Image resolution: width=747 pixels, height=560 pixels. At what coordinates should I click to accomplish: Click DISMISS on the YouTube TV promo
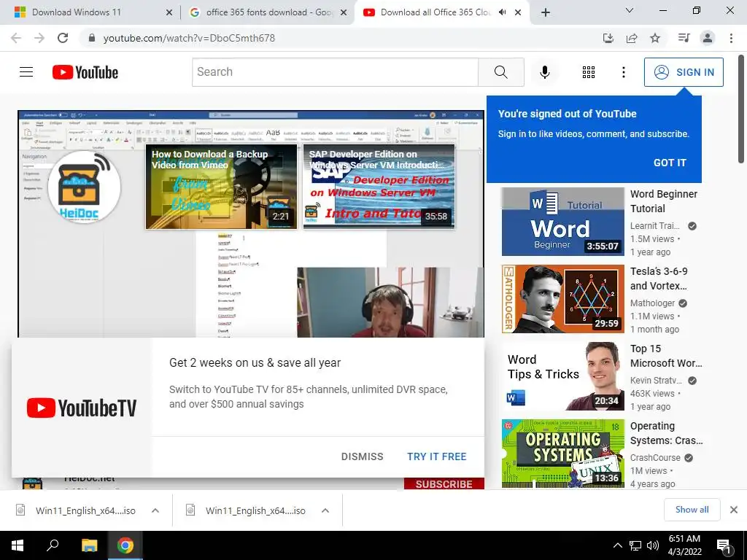362,456
